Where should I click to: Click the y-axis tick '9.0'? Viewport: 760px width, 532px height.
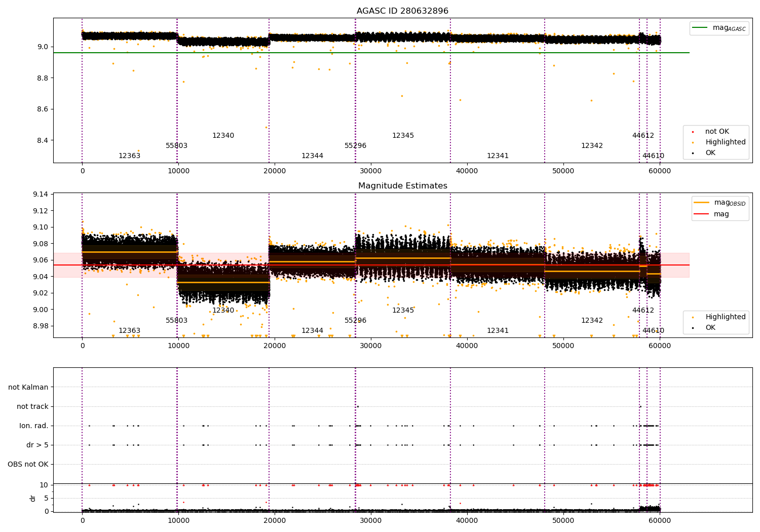click(42, 47)
